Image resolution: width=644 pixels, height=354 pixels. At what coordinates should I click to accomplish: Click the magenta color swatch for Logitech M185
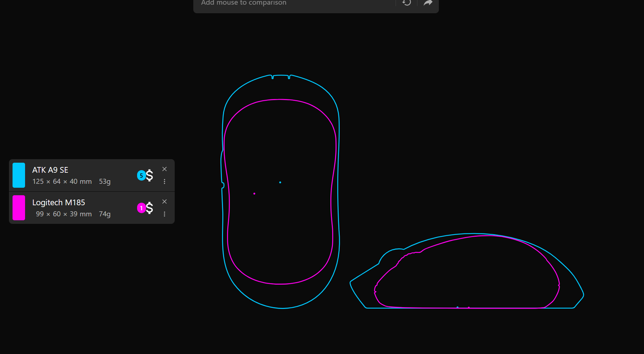coord(19,208)
